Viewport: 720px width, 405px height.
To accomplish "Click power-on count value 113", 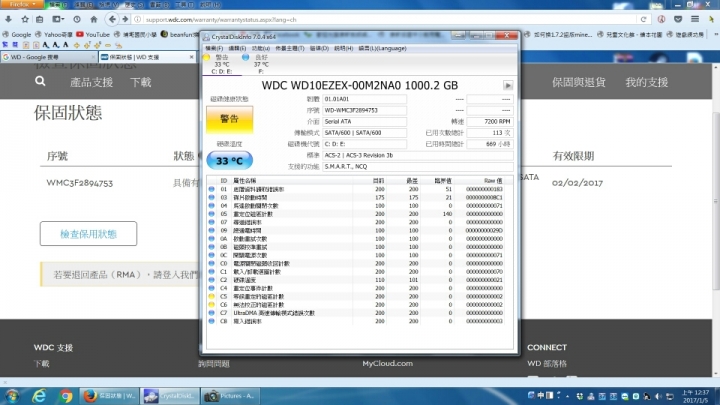I will tap(489, 133).
